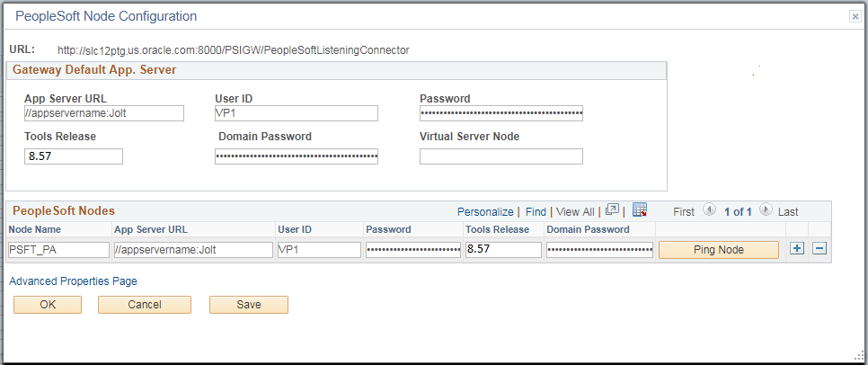
Task: Add a new node row with plus icon
Action: pos(797,249)
